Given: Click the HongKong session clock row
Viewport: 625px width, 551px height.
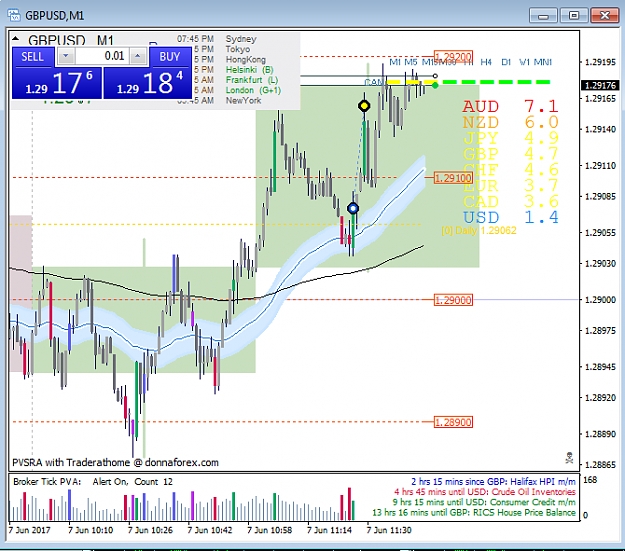Looking at the screenshot, I should [230, 59].
